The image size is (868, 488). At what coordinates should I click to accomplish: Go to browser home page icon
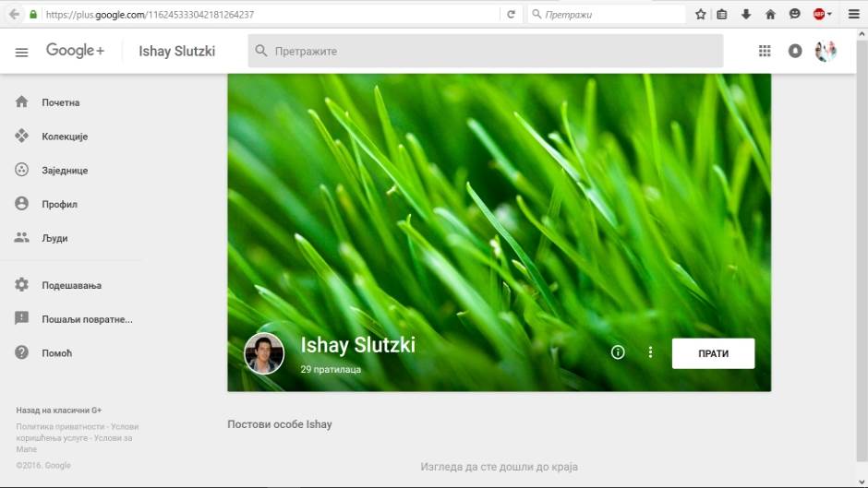coord(770,15)
